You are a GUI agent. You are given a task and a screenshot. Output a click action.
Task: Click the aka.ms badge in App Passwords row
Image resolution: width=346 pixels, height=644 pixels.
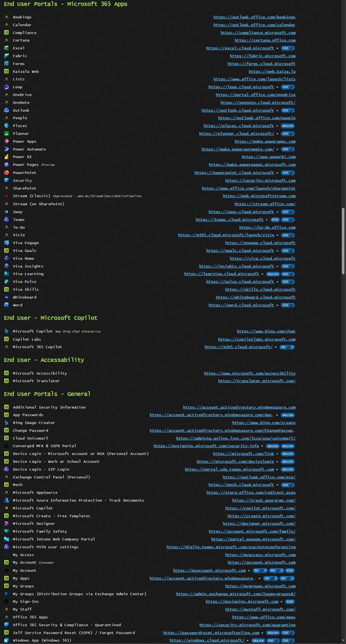pyautogui.click(x=288, y=415)
